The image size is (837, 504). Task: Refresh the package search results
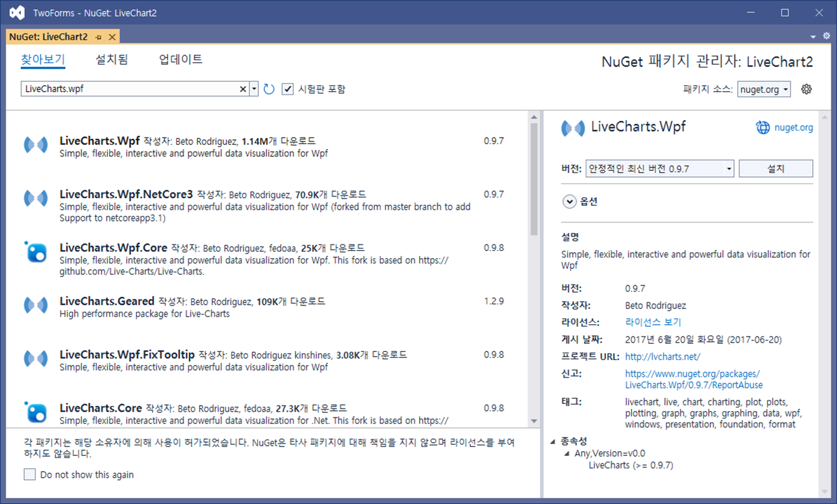tap(269, 89)
